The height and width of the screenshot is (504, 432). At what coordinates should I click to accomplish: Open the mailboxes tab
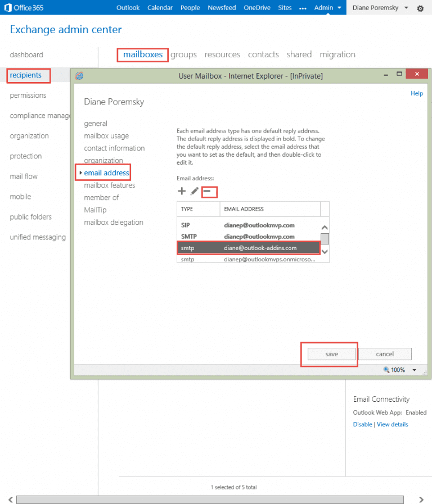[143, 55]
